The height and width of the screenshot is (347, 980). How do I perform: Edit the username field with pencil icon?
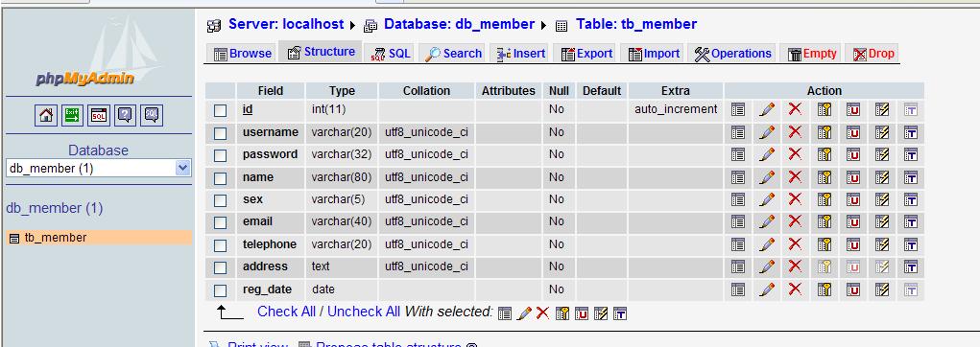coord(766,132)
